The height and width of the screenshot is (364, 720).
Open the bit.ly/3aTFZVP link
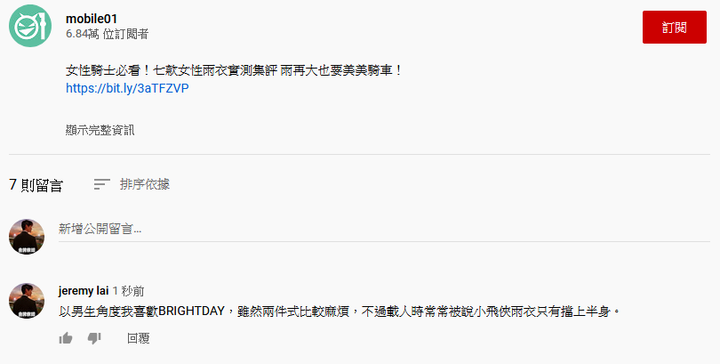[x=127, y=88]
